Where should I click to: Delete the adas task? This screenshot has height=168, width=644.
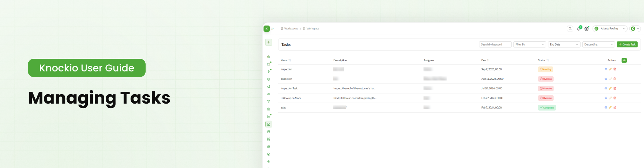(615, 107)
